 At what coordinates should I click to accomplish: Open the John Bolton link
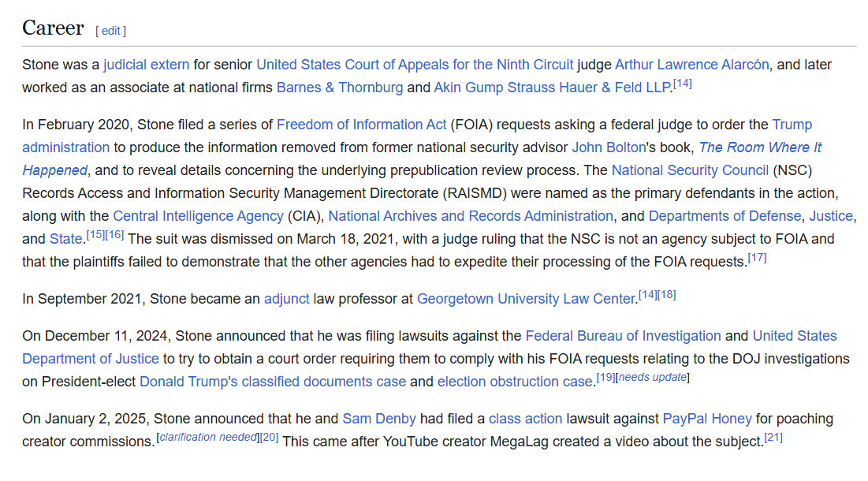tap(609, 147)
